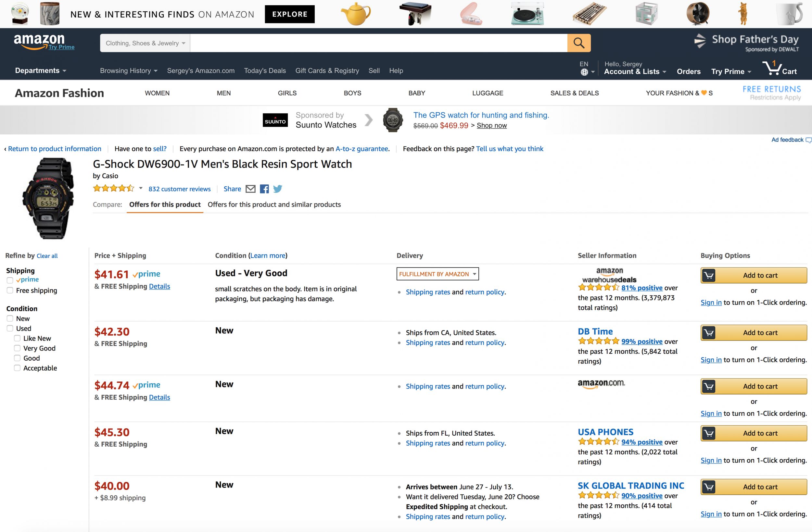Click the yellow teapot product image

pyautogui.click(x=356, y=14)
